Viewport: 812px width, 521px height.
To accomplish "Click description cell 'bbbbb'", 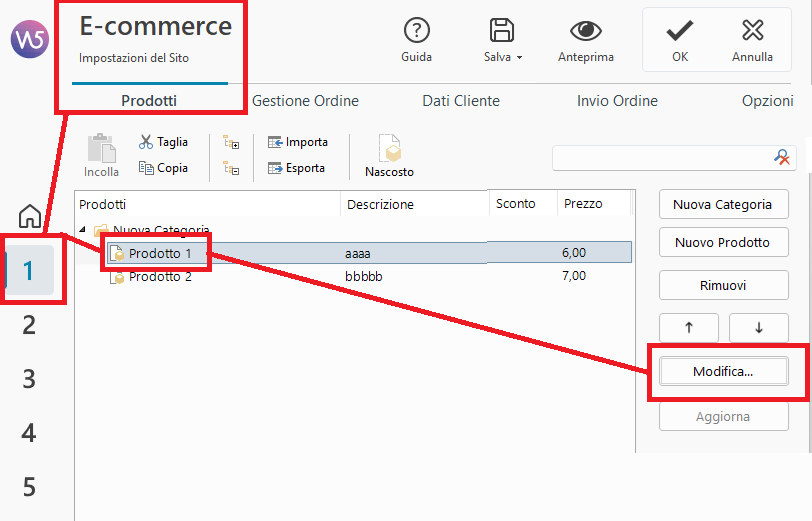I will tap(364, 277).
